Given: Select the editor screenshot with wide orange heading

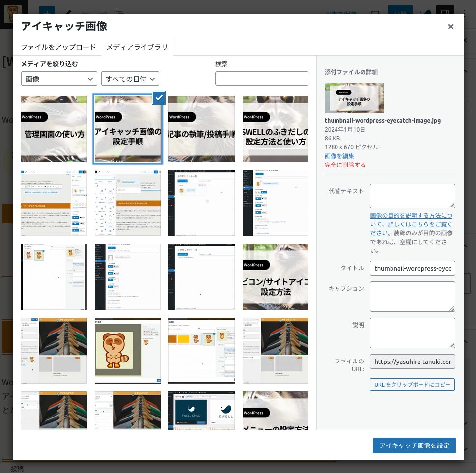Looking at the screenshot, I should tap(54, 203).
